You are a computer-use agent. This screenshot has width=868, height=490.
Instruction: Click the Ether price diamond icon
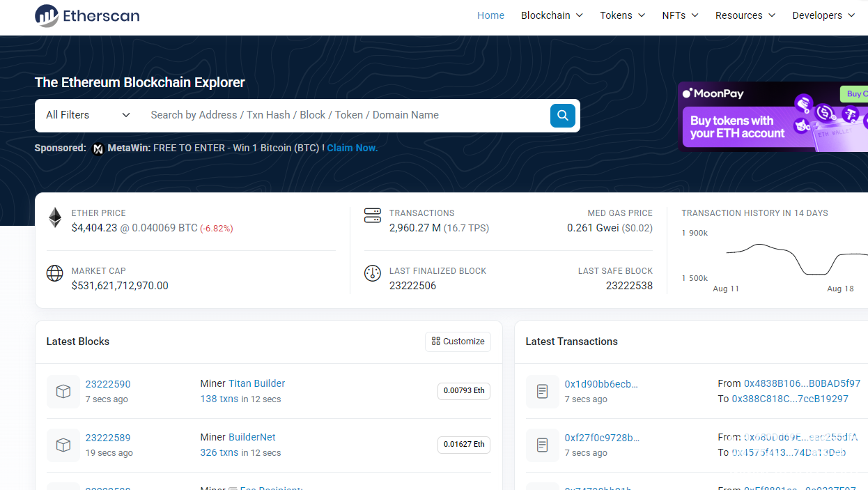55,217
